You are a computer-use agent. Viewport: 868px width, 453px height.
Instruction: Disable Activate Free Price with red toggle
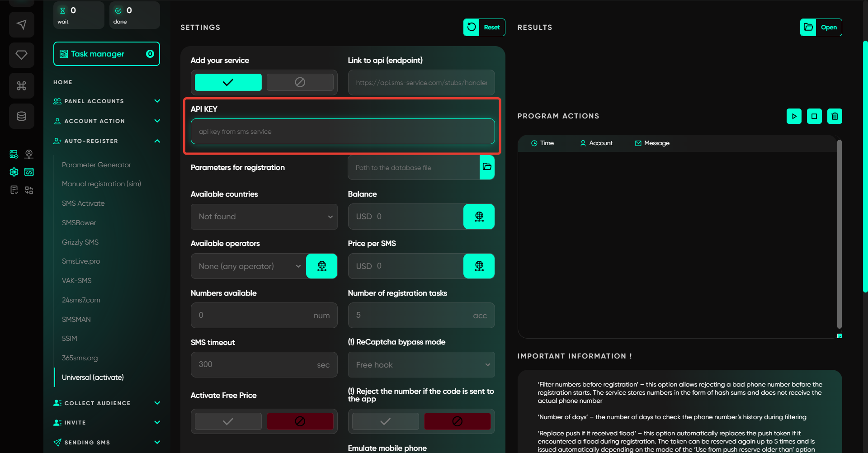[300, 421]
